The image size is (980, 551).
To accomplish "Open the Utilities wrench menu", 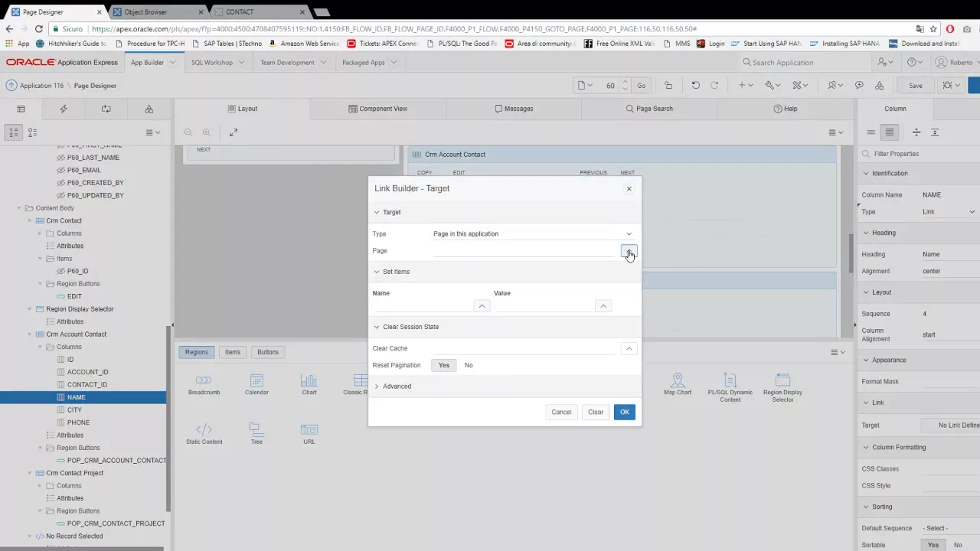I will pyautogui.click(x=773, y=85).
